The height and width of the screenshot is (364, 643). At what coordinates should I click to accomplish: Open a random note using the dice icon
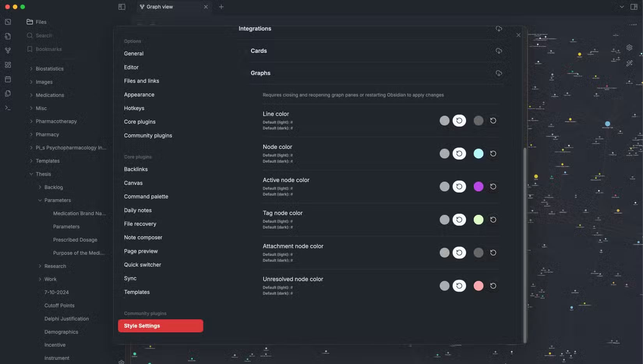tap(7, 22)
